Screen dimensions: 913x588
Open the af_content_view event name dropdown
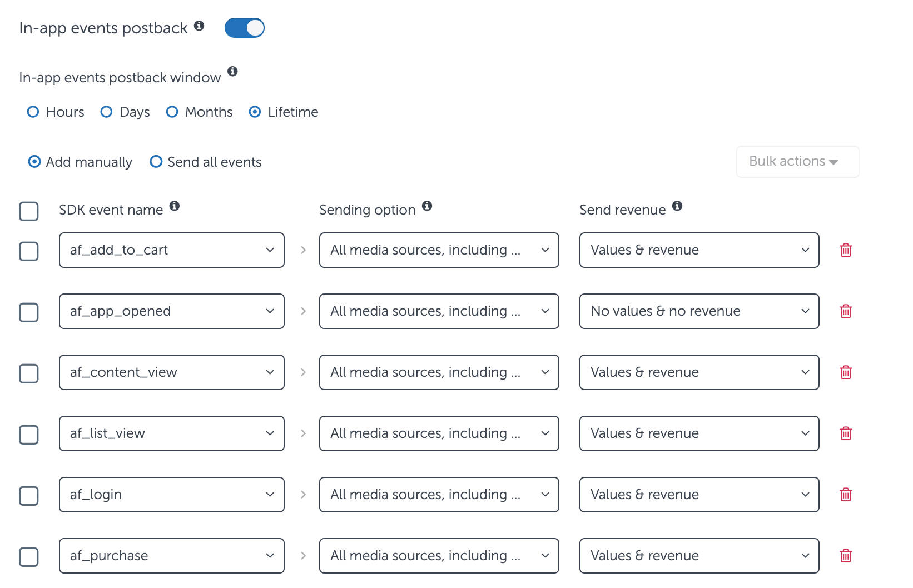172,372
